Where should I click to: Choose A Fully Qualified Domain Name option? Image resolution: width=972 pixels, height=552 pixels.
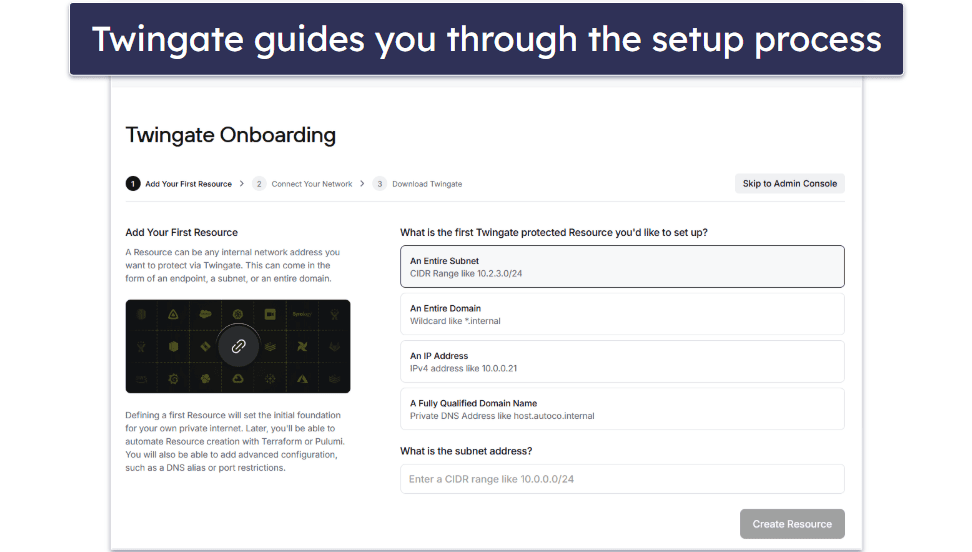pyautogui.click(x=622, y=409)
